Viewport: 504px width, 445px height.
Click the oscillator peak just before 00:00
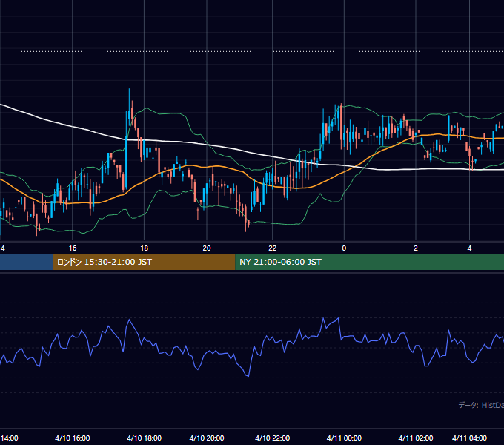coord(338,318)
